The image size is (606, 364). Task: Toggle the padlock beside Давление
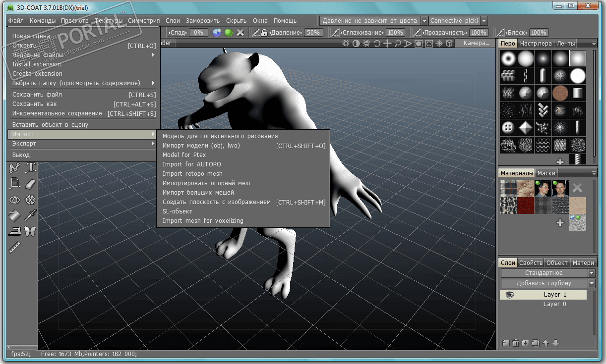click(264, 33)
